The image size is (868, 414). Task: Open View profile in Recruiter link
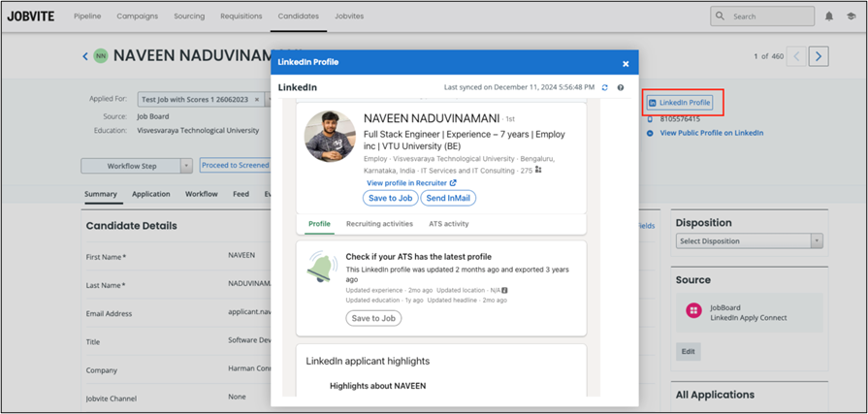point(407,182)
